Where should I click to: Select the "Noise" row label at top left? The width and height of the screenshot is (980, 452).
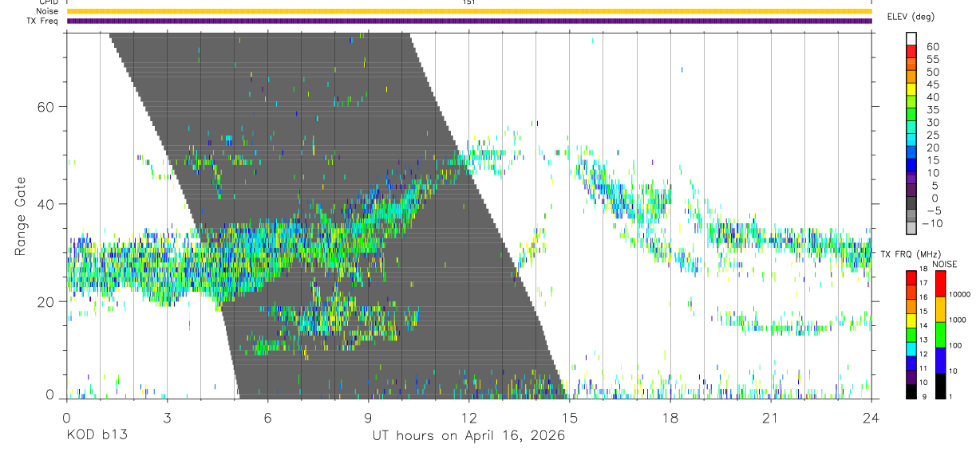point(47,11)
